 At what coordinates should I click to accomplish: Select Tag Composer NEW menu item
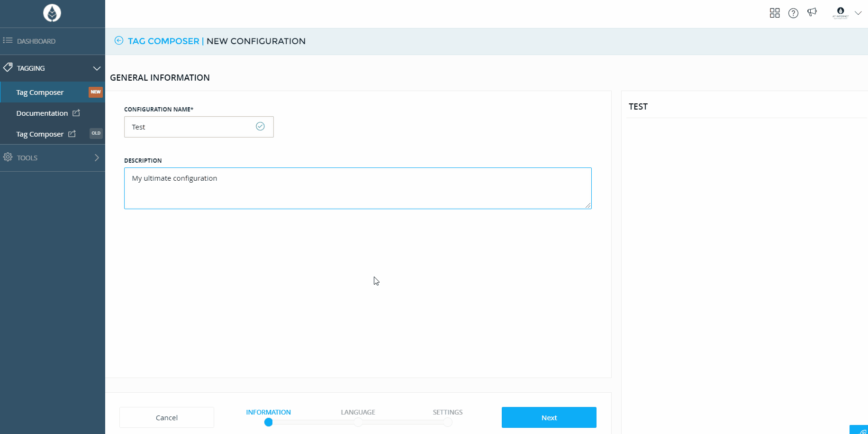40,92
